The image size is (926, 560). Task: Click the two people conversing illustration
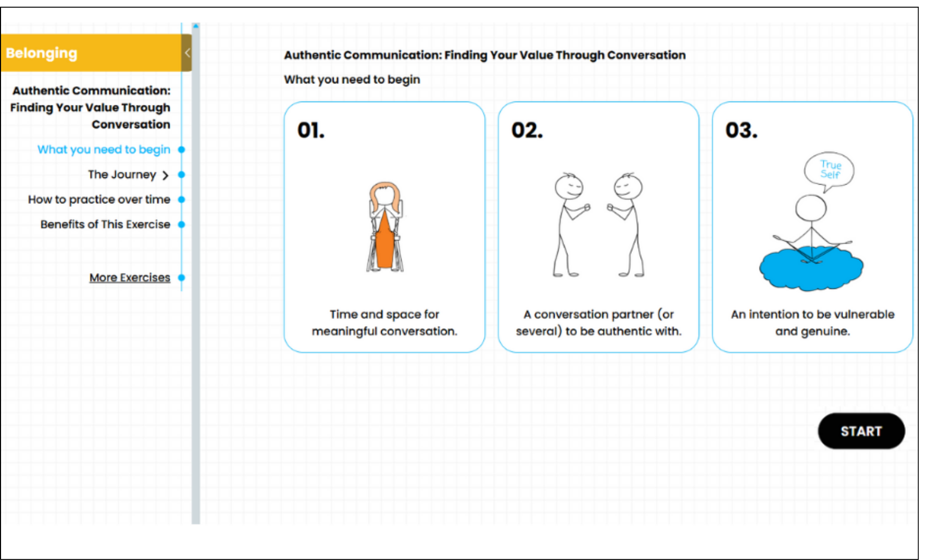click(x=598, y=225)
